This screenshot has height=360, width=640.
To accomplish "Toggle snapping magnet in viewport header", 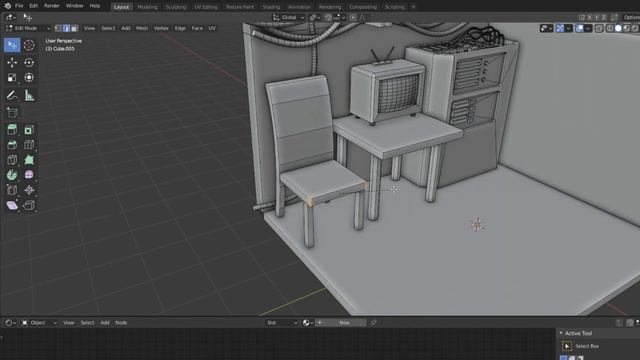I will click(x=328, y=17).
